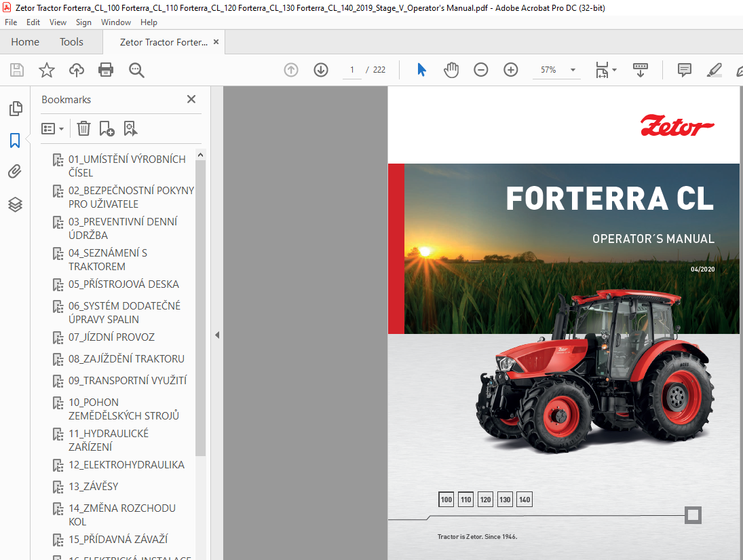Open the Edit menu

pos(33,22)
